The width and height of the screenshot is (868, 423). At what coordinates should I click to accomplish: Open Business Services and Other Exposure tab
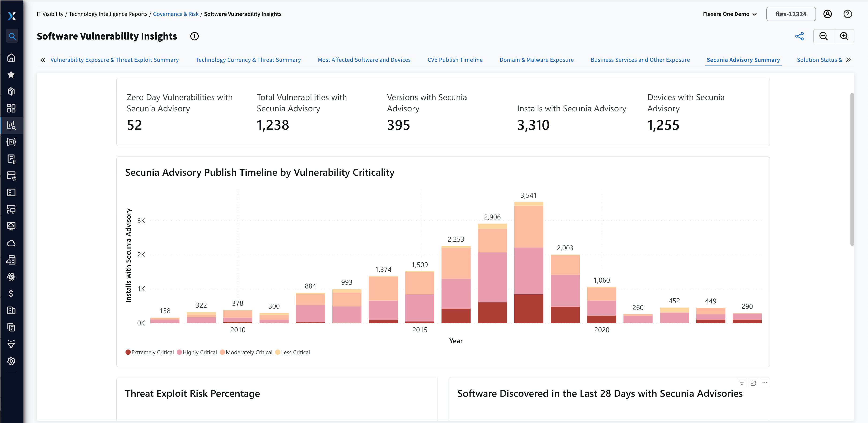click(640, 60)
